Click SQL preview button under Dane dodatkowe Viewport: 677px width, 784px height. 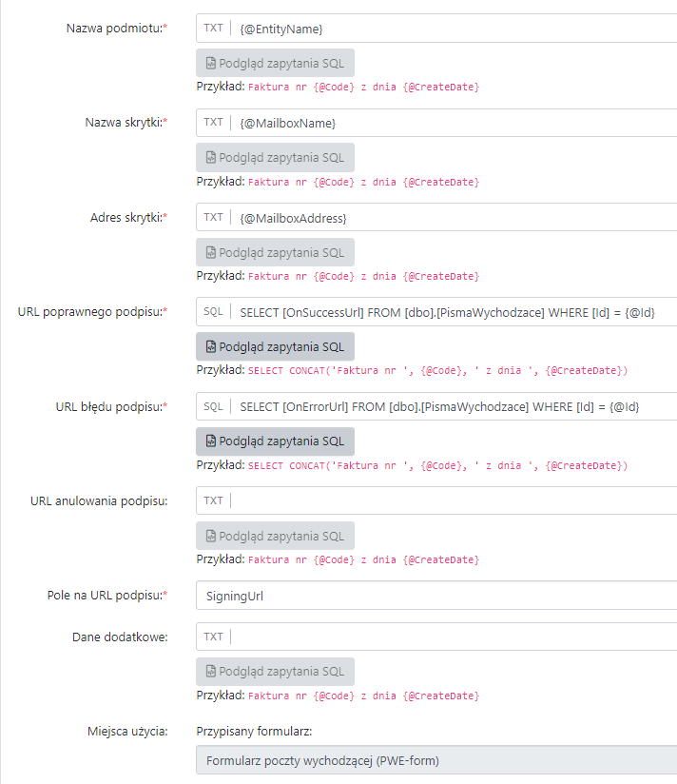pos(275,672)
